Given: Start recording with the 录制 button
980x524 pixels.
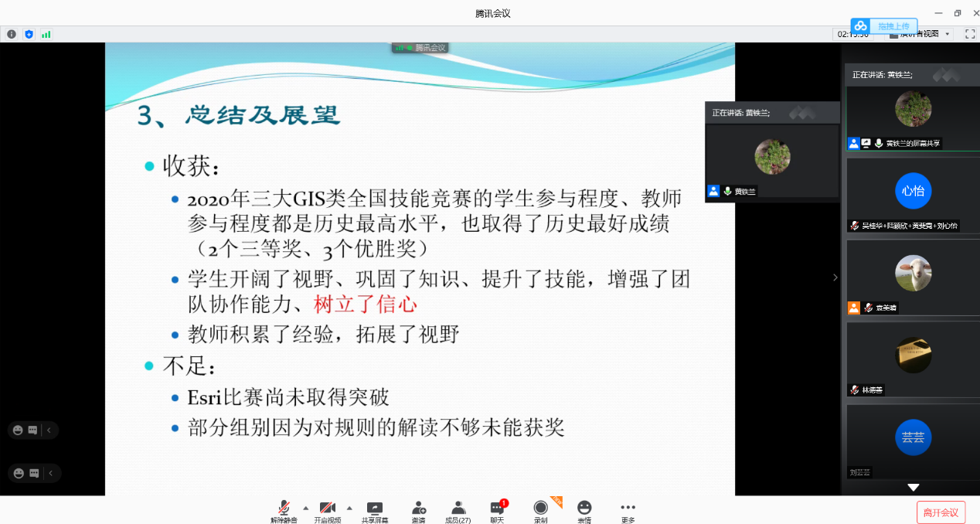Looking at the screenshot, I should point(541,510).
